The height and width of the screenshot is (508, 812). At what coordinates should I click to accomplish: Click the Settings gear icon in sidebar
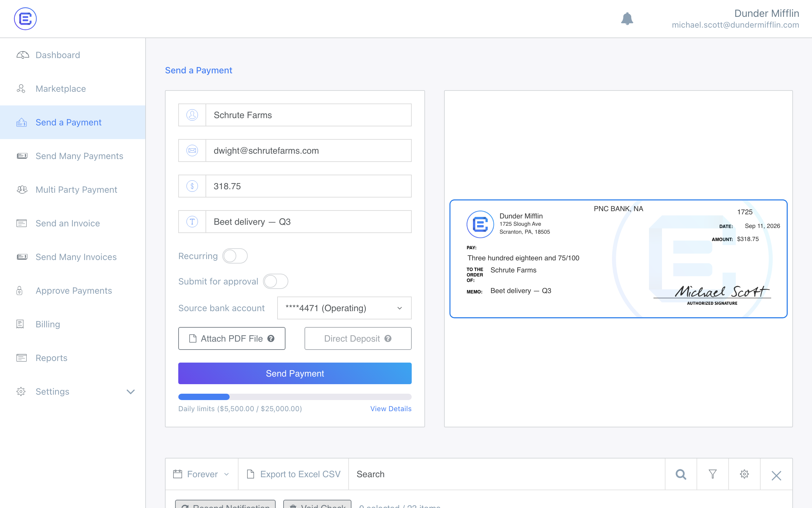pyautogui.click(x=21, y=391)
